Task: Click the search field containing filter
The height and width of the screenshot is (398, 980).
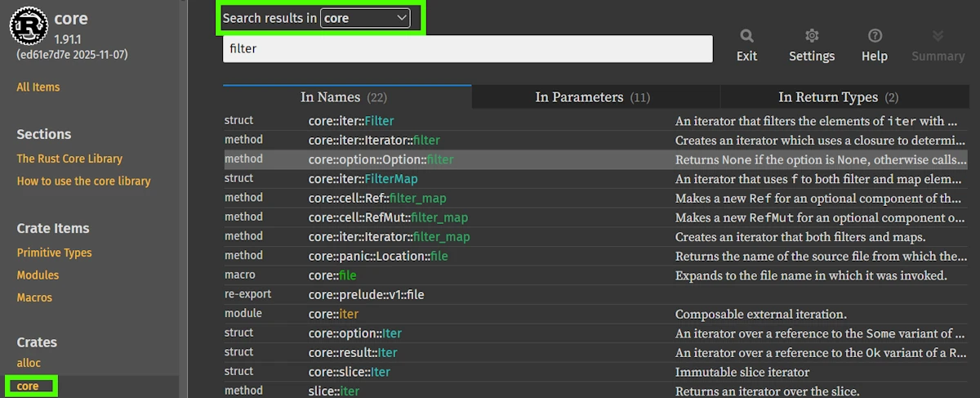Action: pyautogui.click(x=467, y=49)
